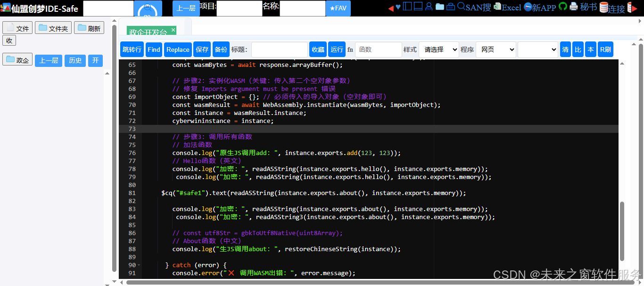Image resolution: width=644 pixels, height=286 pixels.
Task: Open the GitHub icon
Action: click(x=563, y=6)
